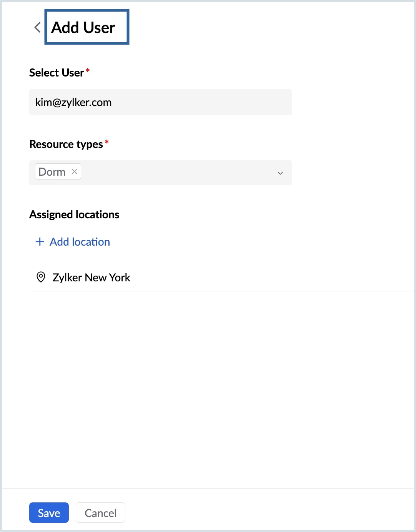The image size is (416, 532).
Task: Remove the Dorm tag with the x icon
Action: (75, 171)
